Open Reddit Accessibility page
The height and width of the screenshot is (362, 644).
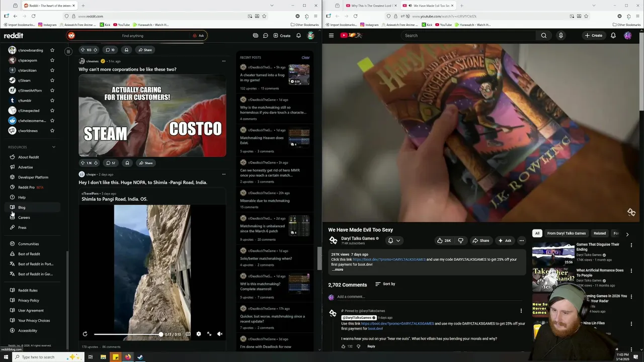[28, 331]
